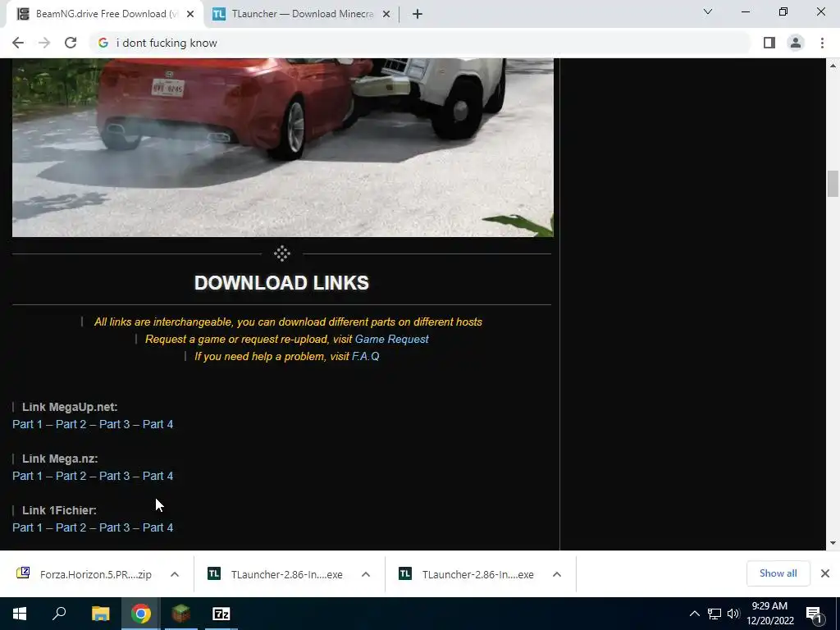Click the Chrome taskbar icon
The width and height of the screenshot is (840, 630).
click(x=141, y=614)
